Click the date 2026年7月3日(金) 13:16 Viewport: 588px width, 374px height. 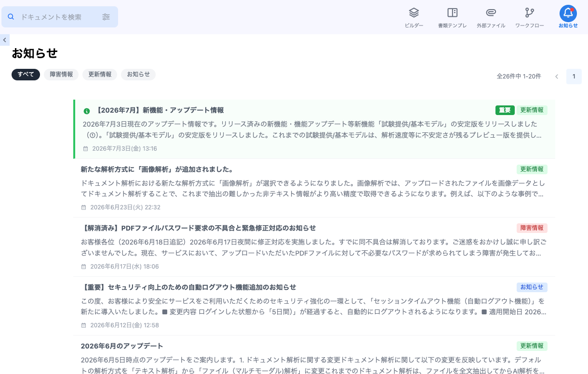coord(125,149)
